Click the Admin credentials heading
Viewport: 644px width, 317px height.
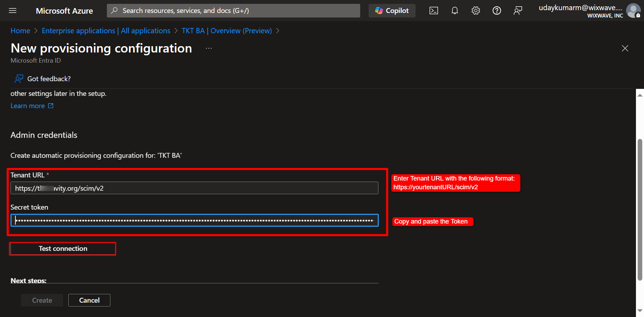pos(44,135)
